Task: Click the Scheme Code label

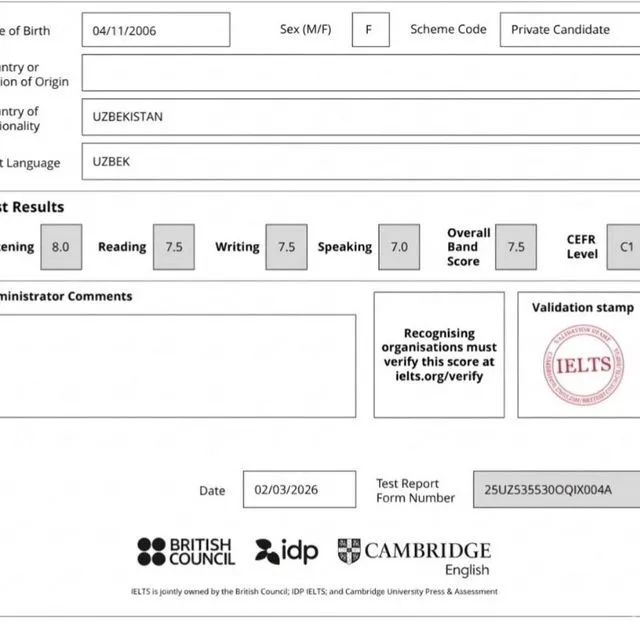Action: coord(448,29)
